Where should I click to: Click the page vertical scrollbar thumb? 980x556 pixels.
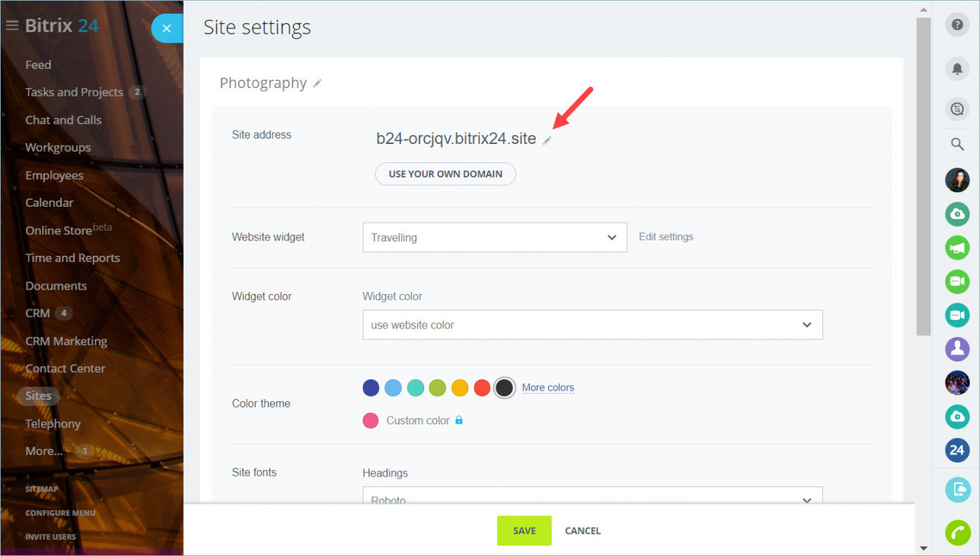point(923,176)
